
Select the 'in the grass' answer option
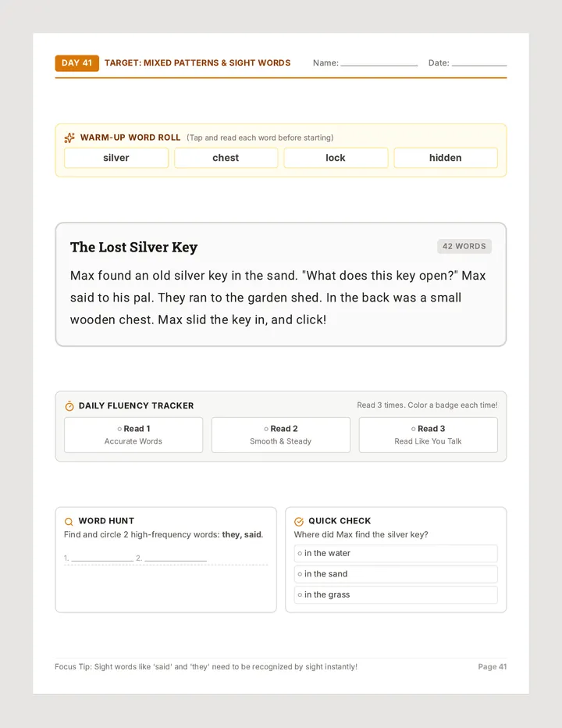tap(396, 594)
